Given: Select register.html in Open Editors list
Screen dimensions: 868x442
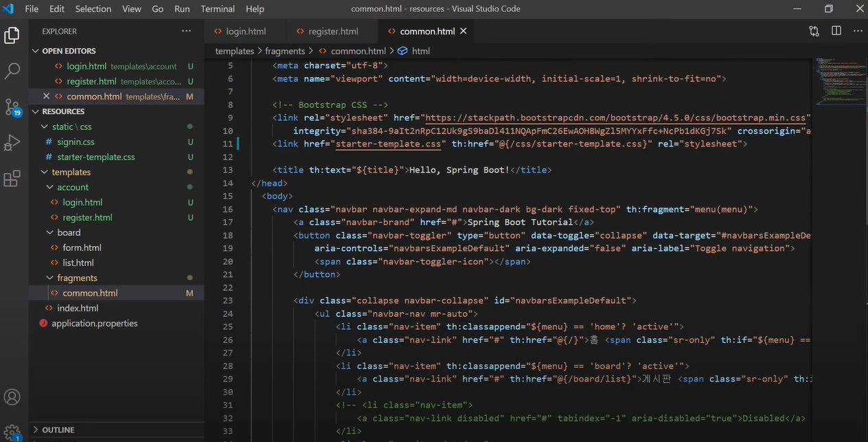Looking at the screenshot, I should [91, 81].
